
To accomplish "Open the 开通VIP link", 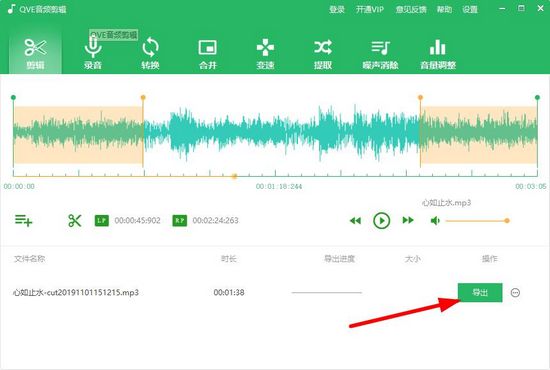I will tap(370, 9).
